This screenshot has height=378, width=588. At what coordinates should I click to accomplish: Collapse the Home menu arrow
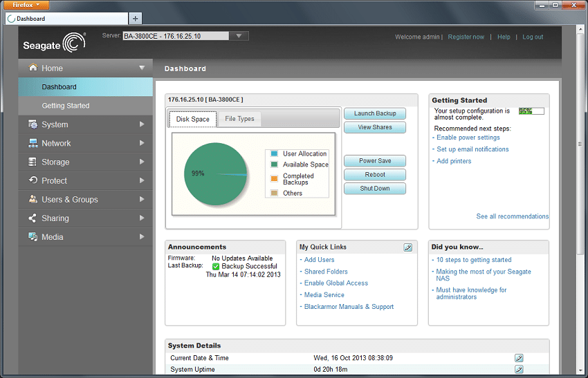click(x=142, y=68)
